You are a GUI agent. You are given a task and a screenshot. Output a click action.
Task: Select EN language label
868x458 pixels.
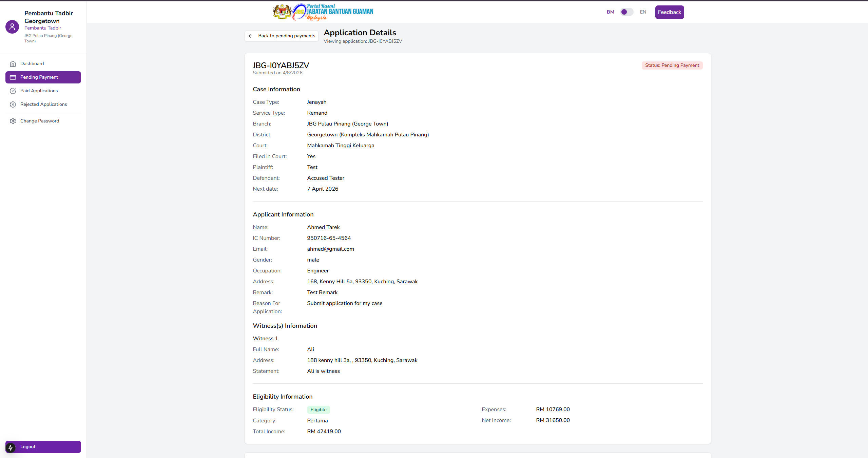[x=643, y=12]
